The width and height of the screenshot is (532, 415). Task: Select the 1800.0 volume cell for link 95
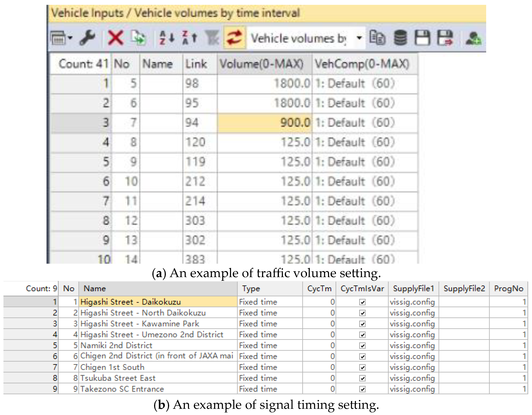click(x=265, y=103)
